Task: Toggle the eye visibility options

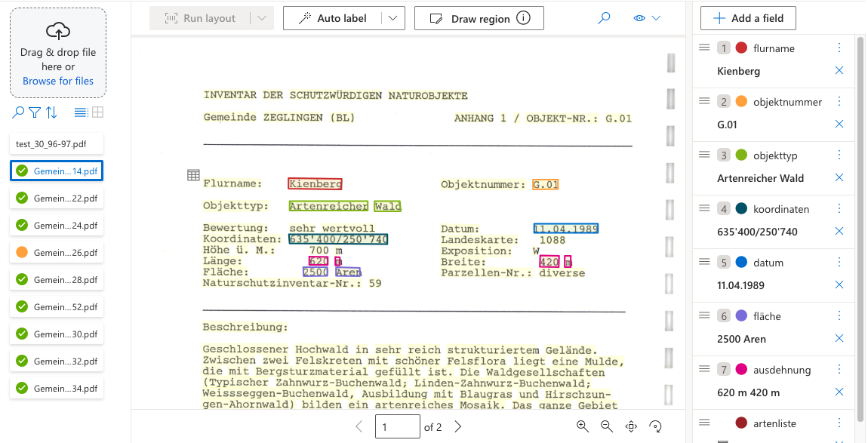Action: [x=647, y=18]
